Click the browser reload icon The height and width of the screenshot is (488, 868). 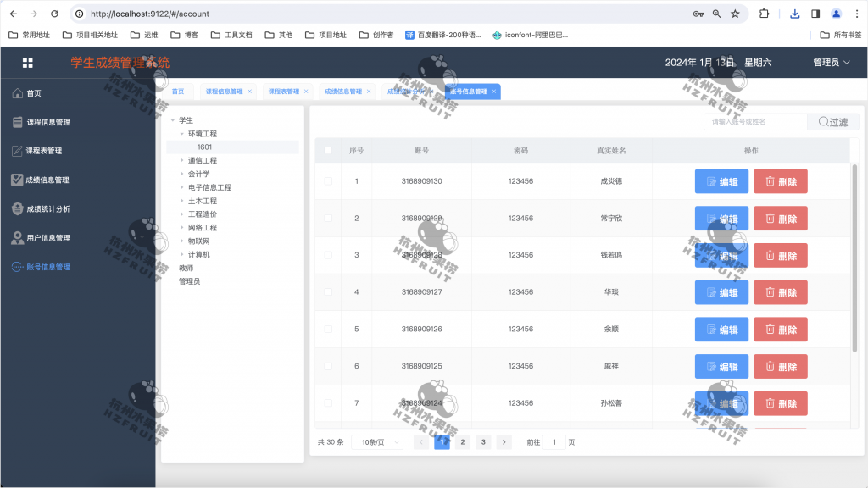coord(55,13)
